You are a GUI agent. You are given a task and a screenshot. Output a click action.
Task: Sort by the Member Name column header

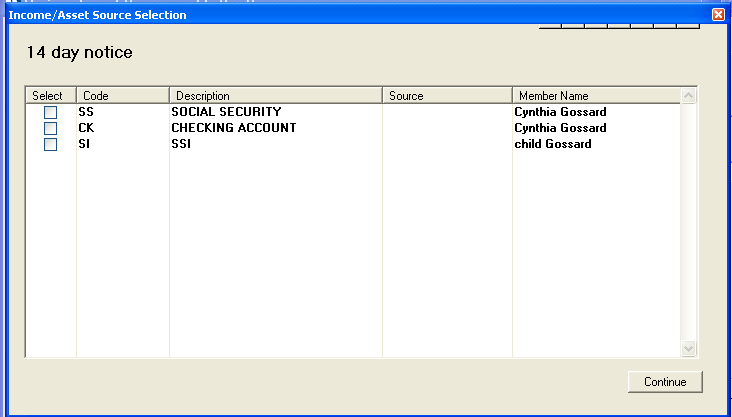coord(595,96)
